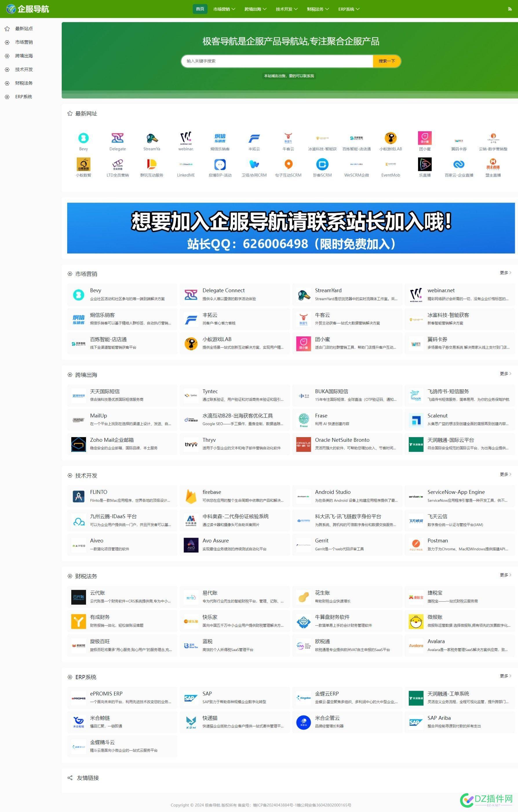Click 更多 in the 技术开发 section

click(x=505, y=474)
